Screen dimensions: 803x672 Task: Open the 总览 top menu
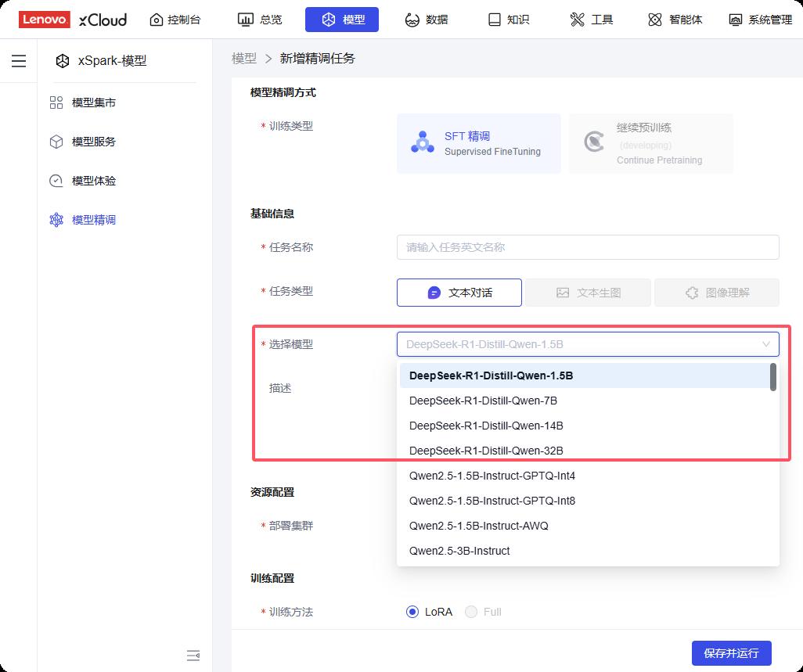260,20
